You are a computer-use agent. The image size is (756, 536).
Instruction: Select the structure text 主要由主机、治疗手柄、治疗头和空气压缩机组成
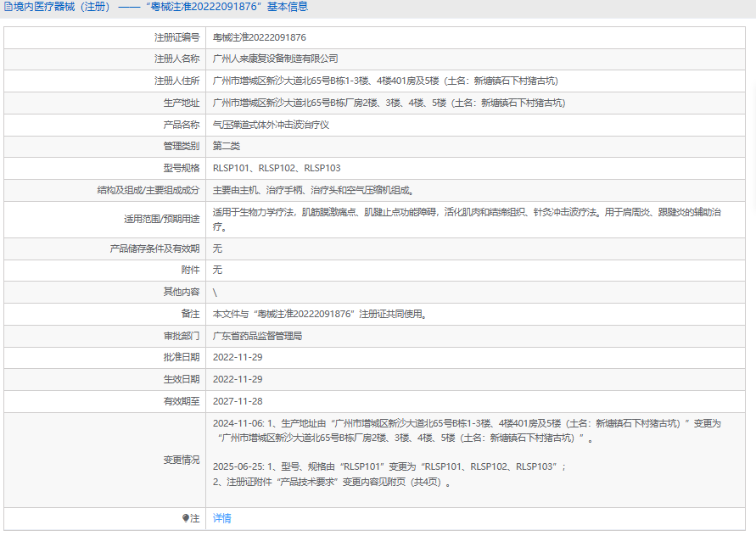point(314,190)
